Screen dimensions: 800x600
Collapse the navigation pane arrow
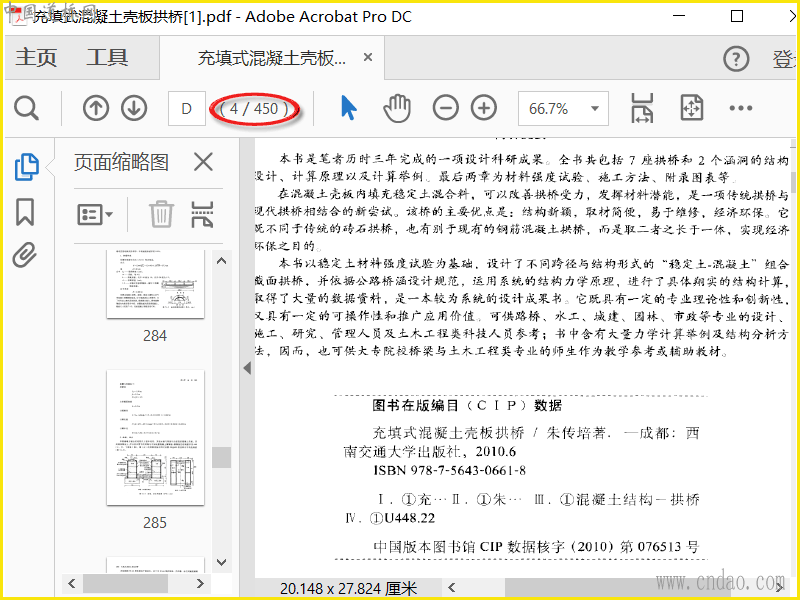pyautogui.click(x=247, y=368)
